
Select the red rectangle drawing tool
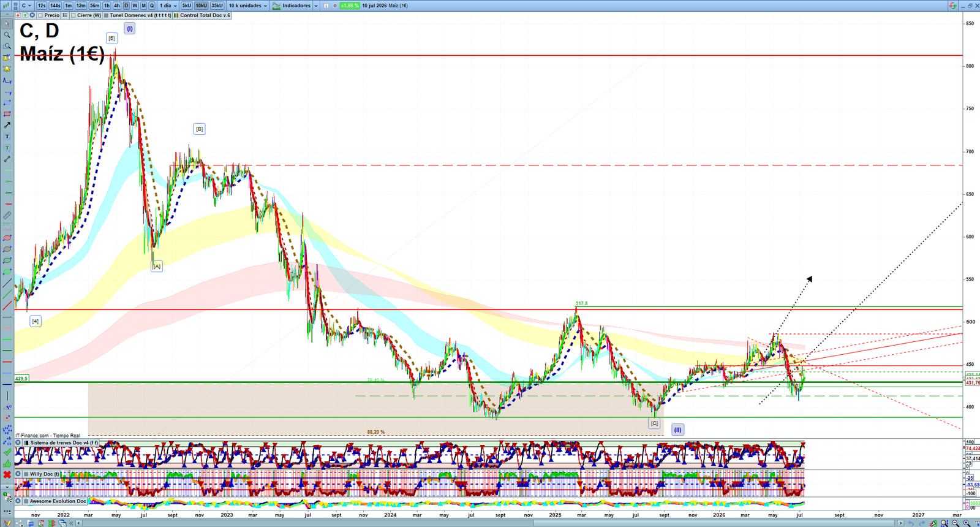(x=7, y=114)
